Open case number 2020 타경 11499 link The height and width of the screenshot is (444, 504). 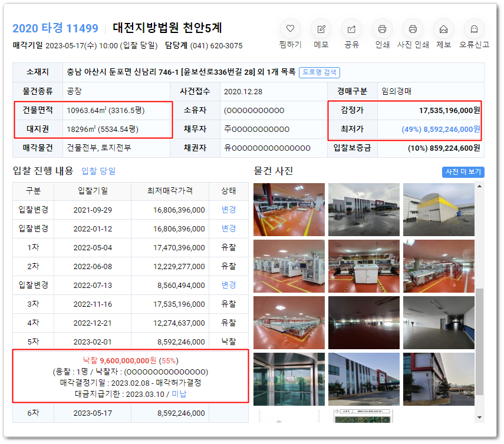pos(55,28)
